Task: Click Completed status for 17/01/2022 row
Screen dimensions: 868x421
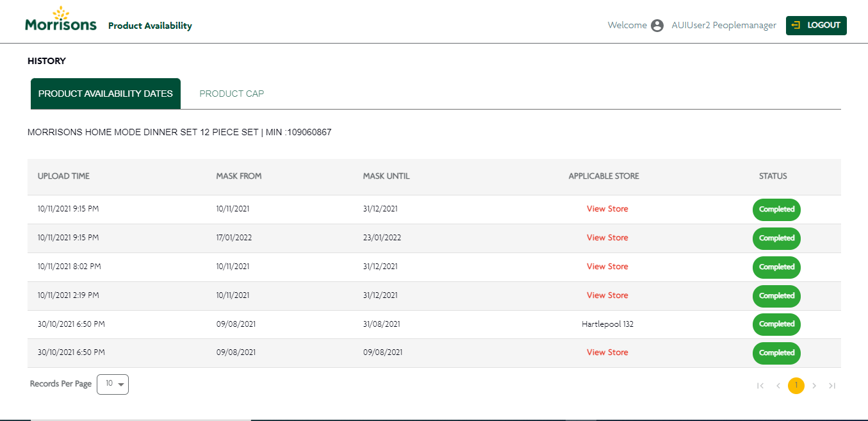Action: click(x=776, y=238)
